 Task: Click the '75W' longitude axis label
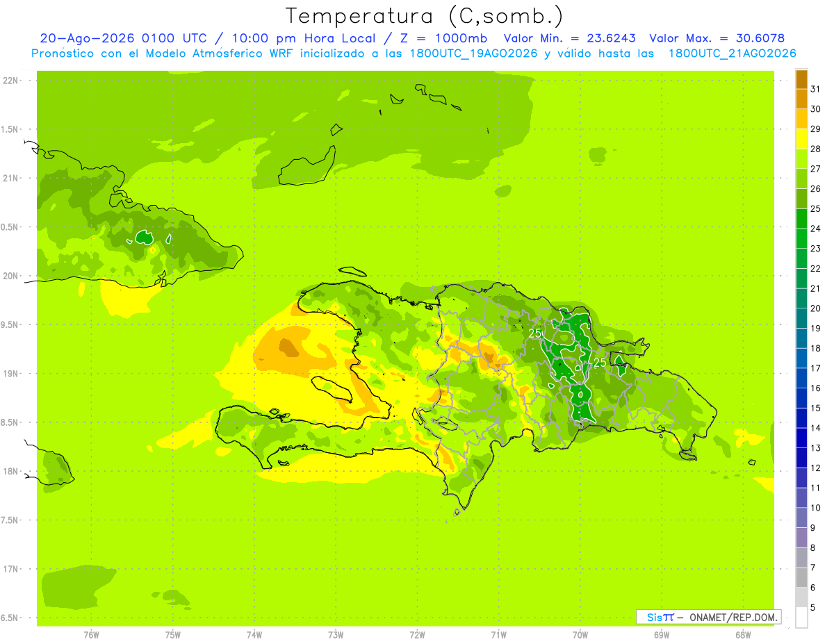[173, 635]
